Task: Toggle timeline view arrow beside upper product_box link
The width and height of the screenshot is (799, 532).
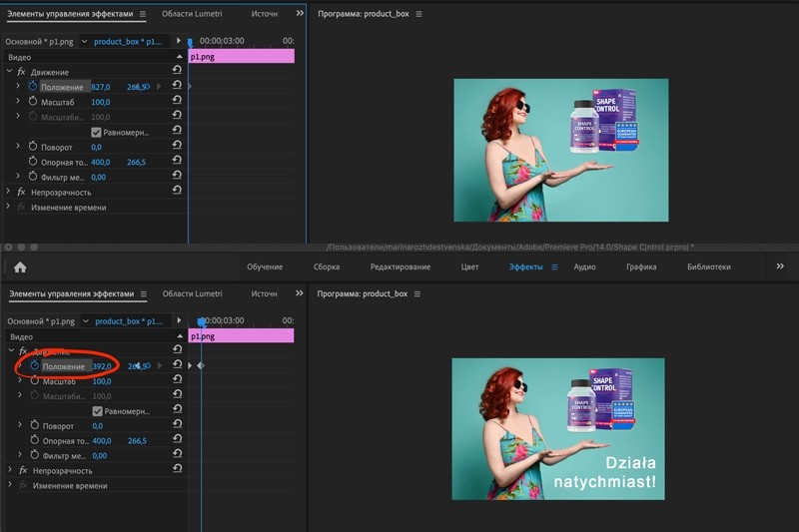Action: [x=179, y=41]
